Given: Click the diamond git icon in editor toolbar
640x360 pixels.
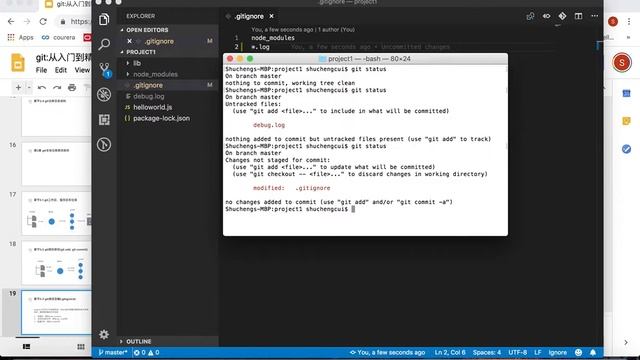Looking at the screenshot, I should (562, 16).
